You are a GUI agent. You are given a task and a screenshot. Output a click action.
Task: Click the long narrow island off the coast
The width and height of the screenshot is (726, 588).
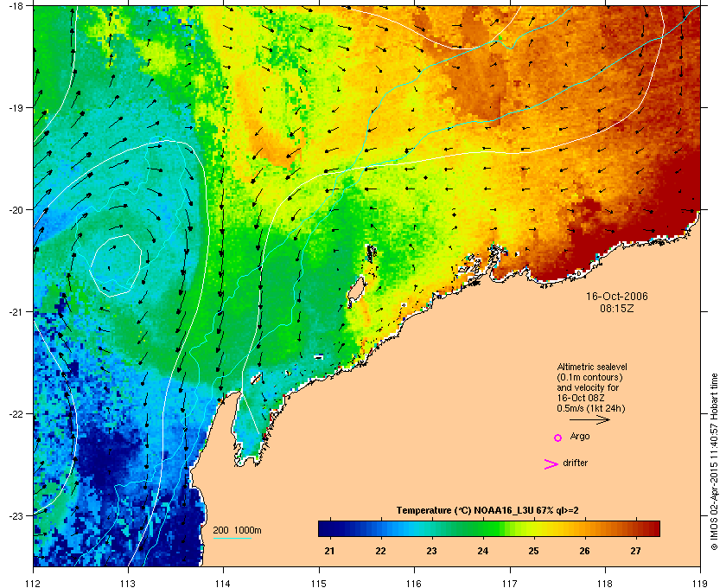(x=355, y=291)
